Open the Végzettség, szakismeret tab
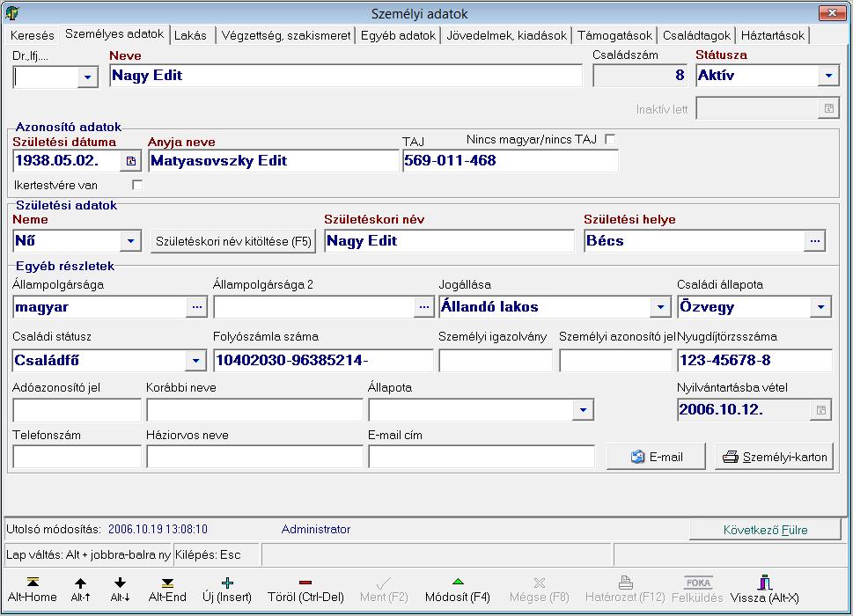853x616 pixels. pos(285,35)
